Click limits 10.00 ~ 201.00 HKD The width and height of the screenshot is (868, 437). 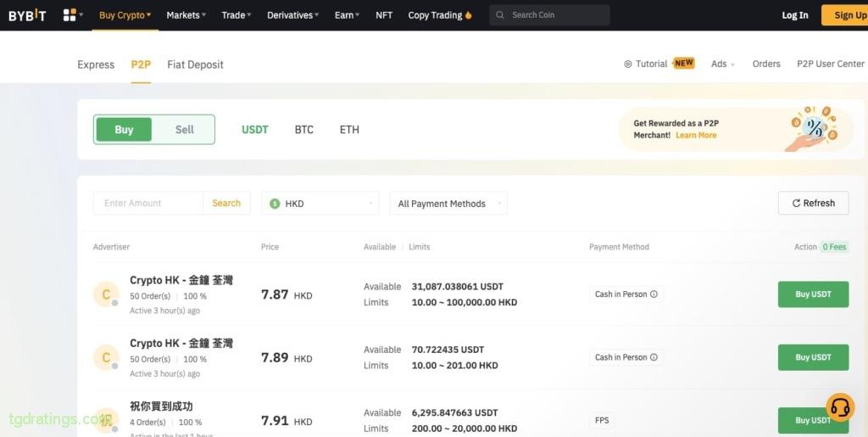[454, 366]
